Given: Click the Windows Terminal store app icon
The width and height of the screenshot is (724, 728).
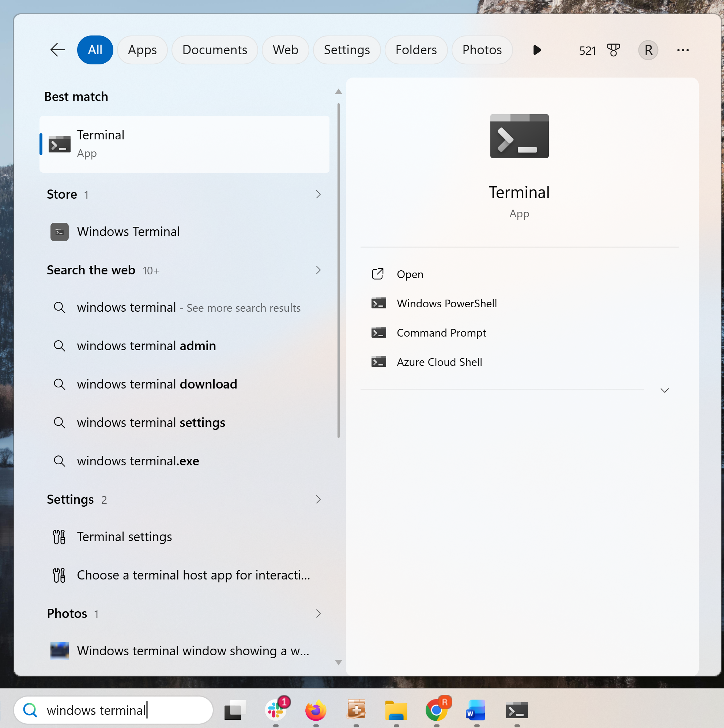Looking at the screenshot, I should pos(60,232).
